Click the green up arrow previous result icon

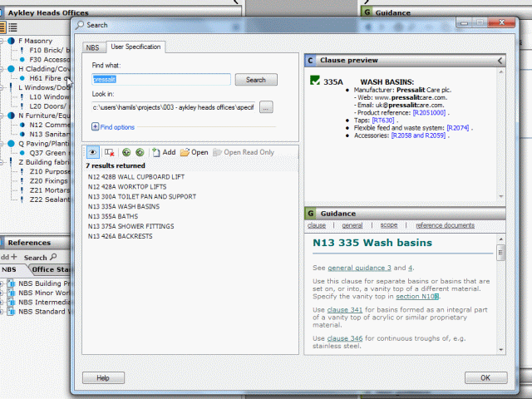click(126, 152)
